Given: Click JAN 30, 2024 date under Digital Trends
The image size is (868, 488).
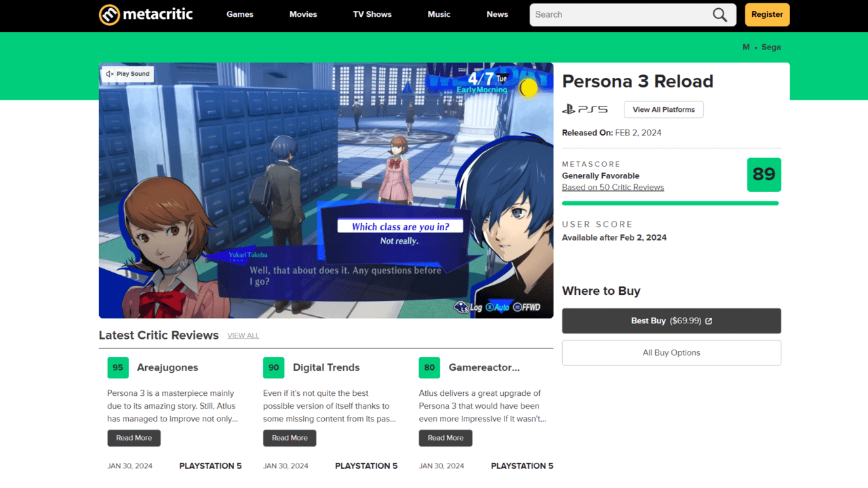Looking at the screenshot, I should pyautogui.click(x=285, y=466).
